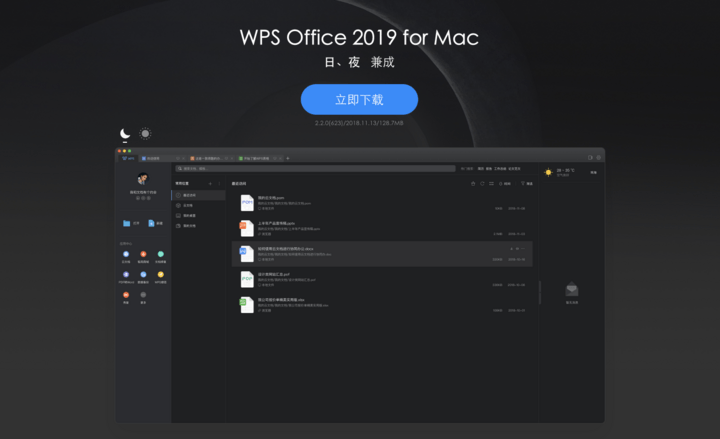720x439 pixels.
Task: Click the sun weather icon in the right panel
Action: [x=549, y=173]
